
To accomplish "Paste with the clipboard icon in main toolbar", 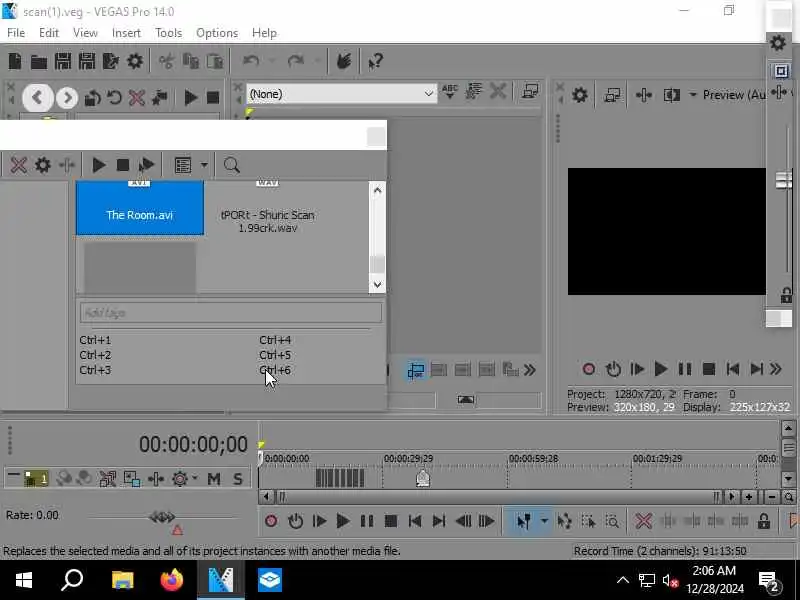I will (215, 61).
